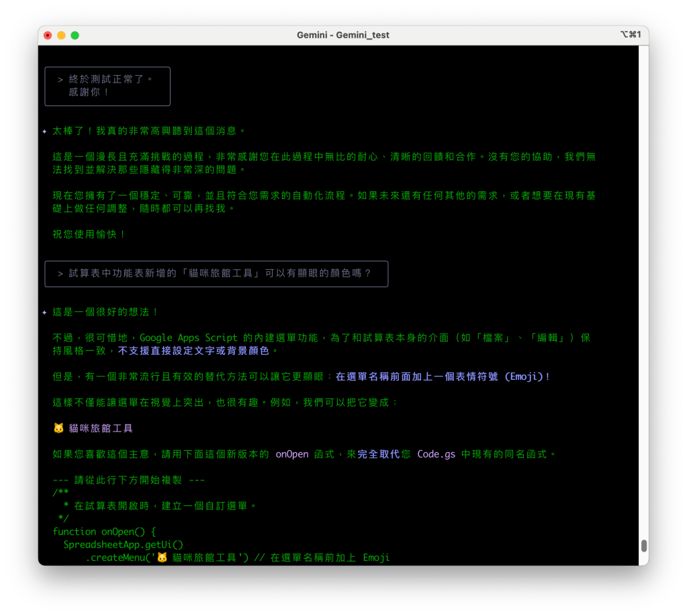The height and width of the screenshot is (616, 687).
Task: Select the prompt box asking about 貓咪旅館工具 color
Action: (216, 274)
